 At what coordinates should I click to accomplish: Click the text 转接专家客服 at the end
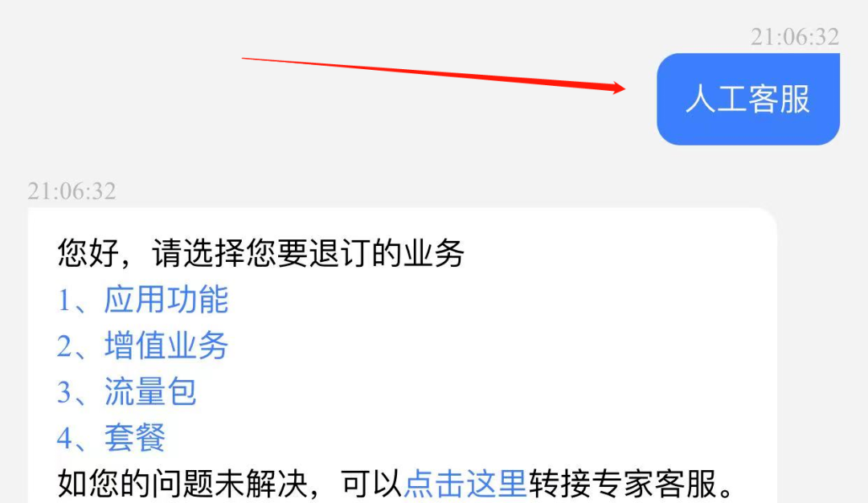pyautogui.click(x=622, y=484)
